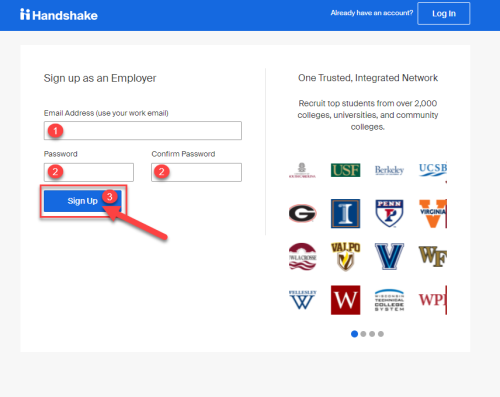Click 'Already have an account?' text
Viewport: 500px width, 397px height.
[372, 13]
